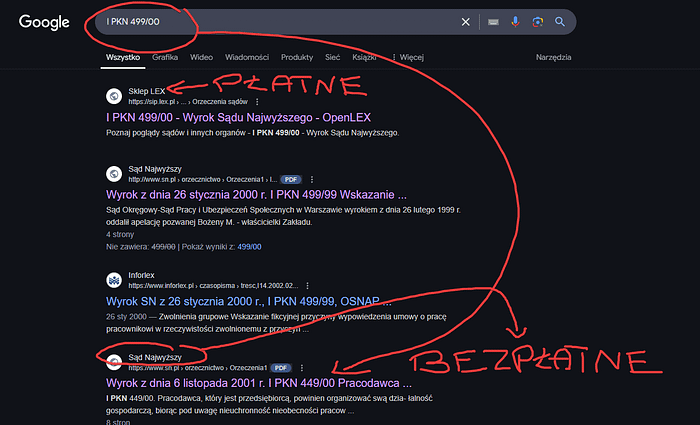Image resolution: width=700 pixels, height=425 pixels.
Task: Submit the search with the magnifier icon
Action: click(560, 22)
